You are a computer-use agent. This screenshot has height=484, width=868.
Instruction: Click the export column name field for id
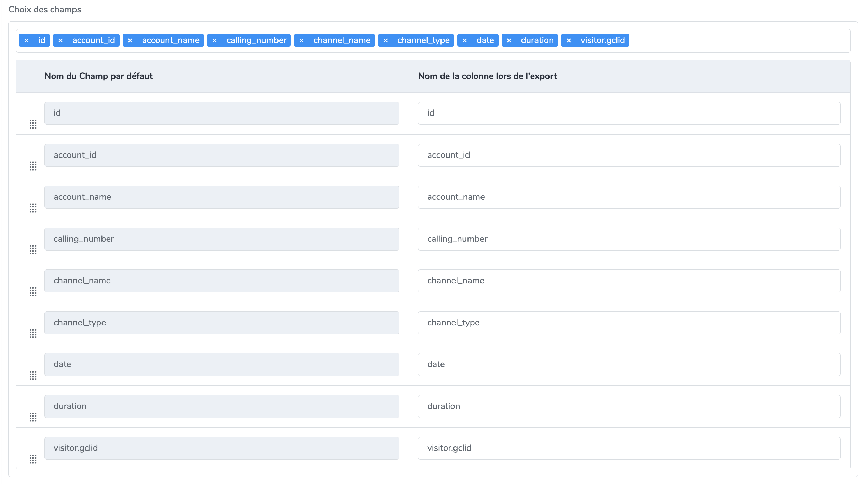pos(629,113)
